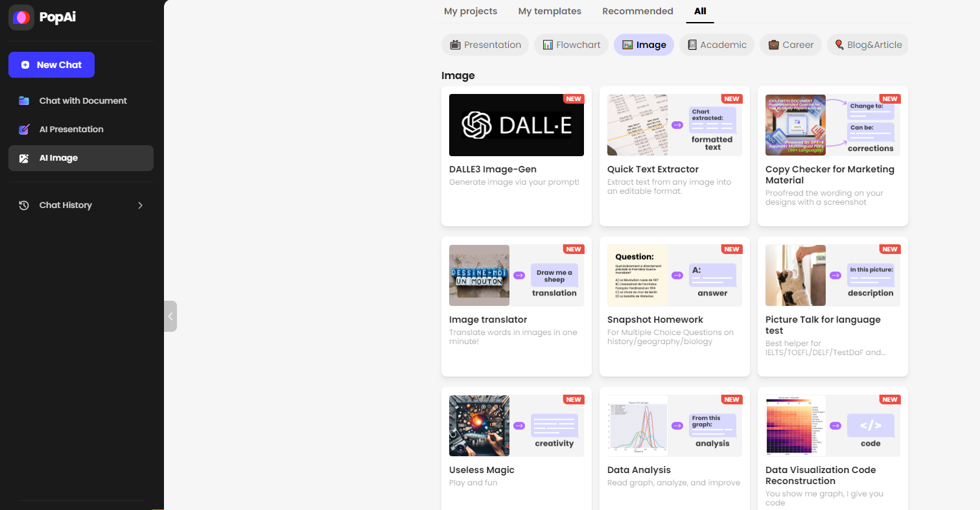Click the Chat History clock icon
Image resolution: width=980 pixels, height=510 pixels.
coord(24,205)
